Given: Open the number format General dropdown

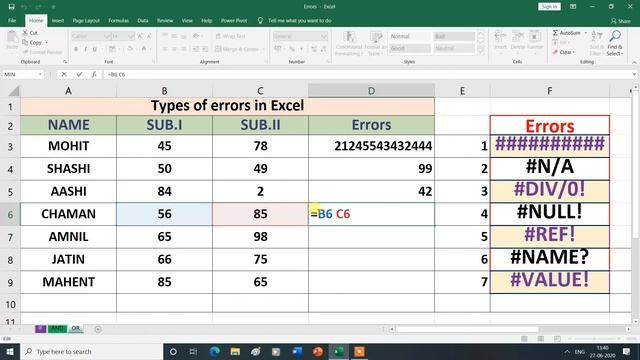Looking at the screenshot, I should click(324, 36).
